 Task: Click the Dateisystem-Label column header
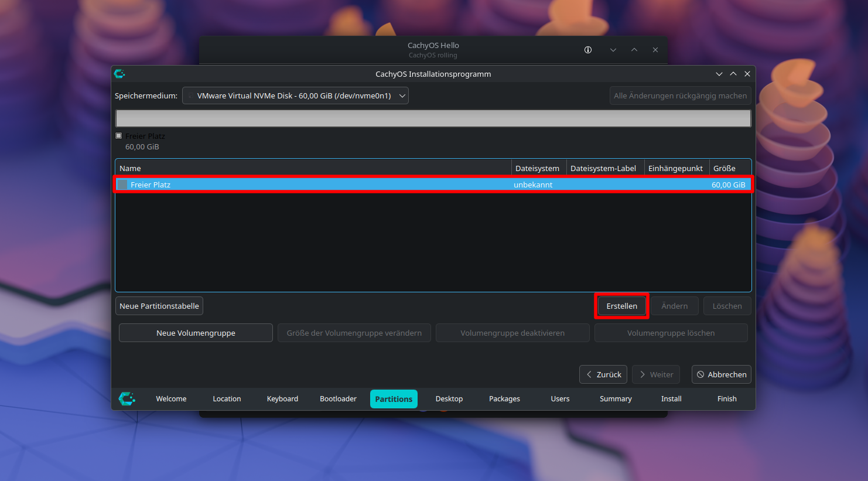(605, 168)
